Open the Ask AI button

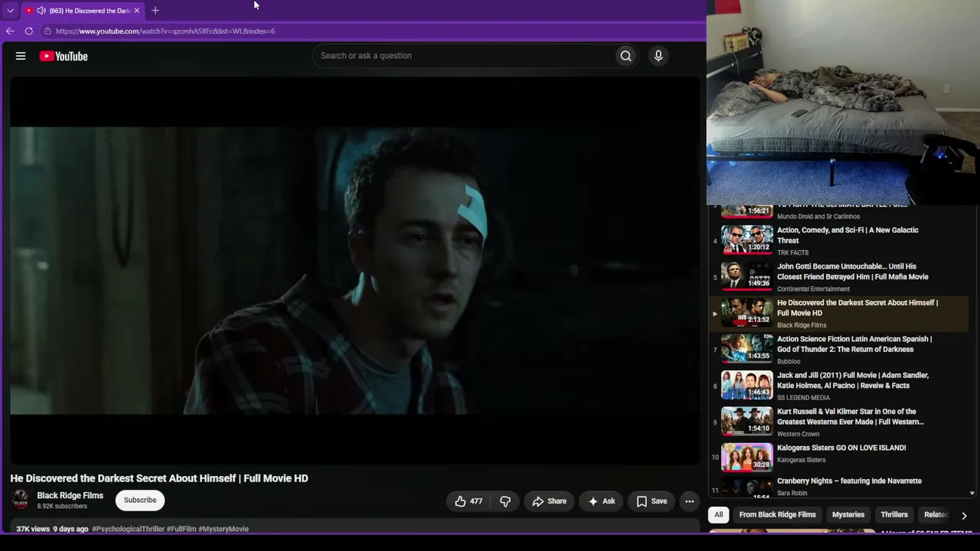click(601, 501)
